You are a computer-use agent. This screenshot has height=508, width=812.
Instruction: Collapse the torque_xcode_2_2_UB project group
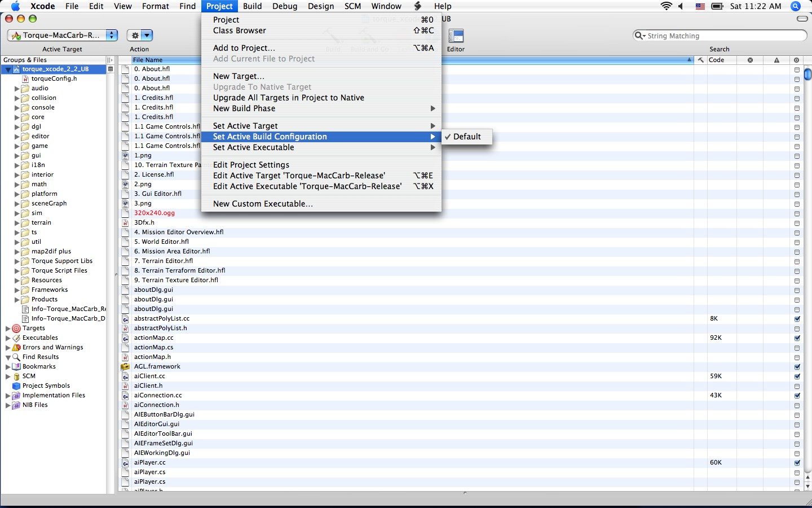point(8,69)
